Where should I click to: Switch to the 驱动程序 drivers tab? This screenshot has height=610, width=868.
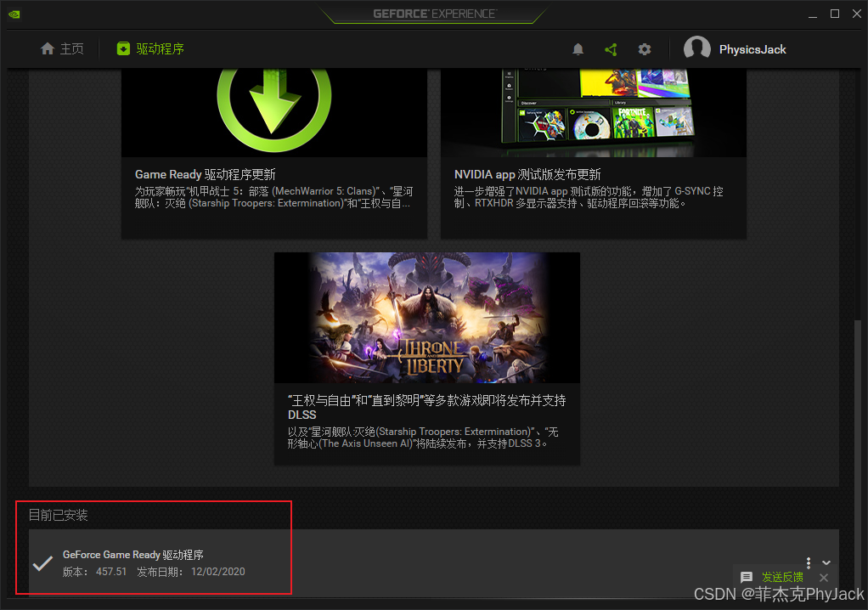pyautogui.click(x=150, y=48)
